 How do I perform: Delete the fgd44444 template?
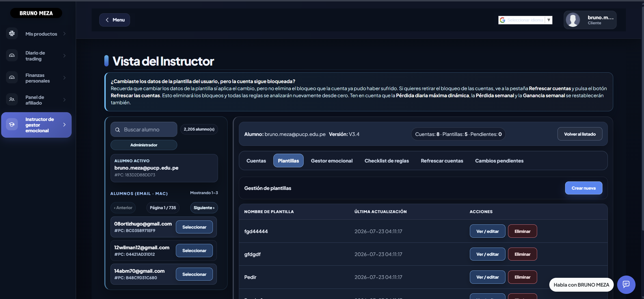pos(522,231)
